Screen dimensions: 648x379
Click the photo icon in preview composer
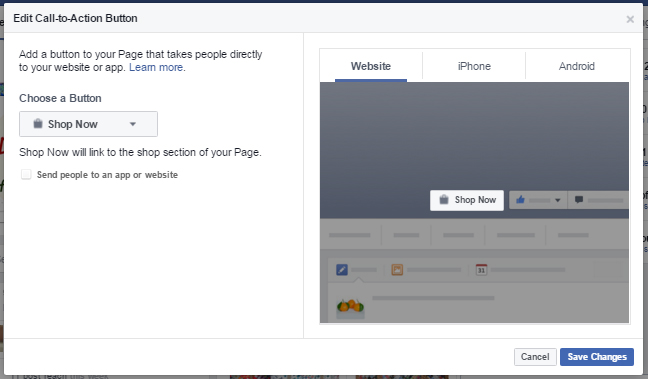397,270
